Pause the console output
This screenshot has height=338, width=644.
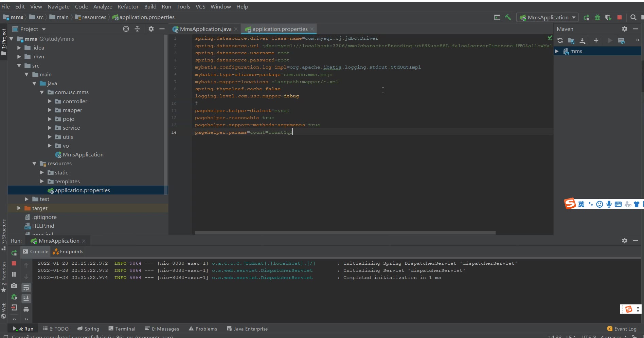pos(14,274)
